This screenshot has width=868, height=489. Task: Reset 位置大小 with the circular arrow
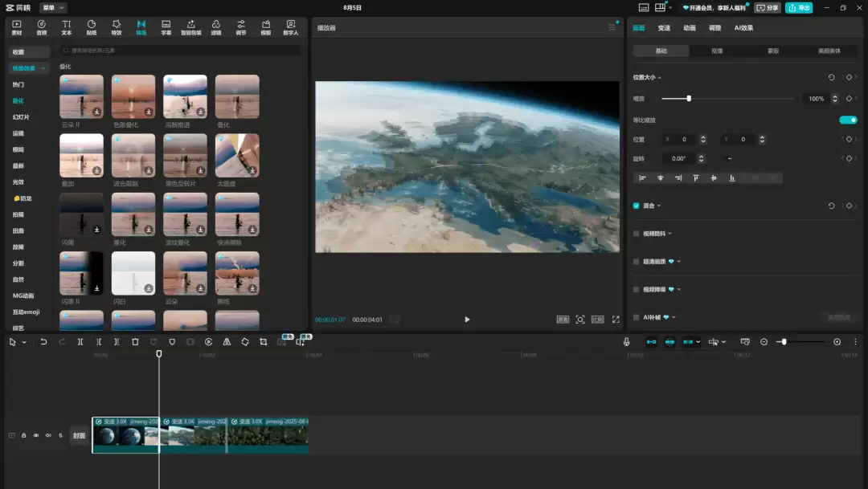tap(832, 77)
